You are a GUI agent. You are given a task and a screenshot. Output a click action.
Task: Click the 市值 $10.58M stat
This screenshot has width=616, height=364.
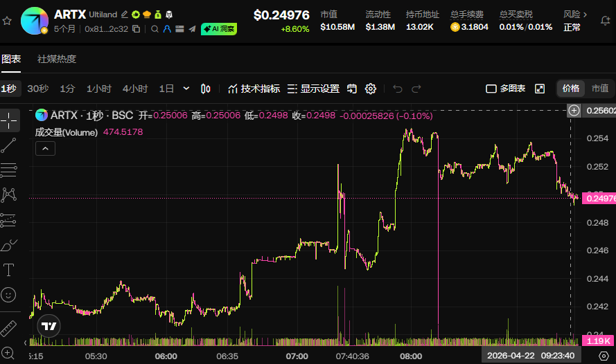(337, 21)
